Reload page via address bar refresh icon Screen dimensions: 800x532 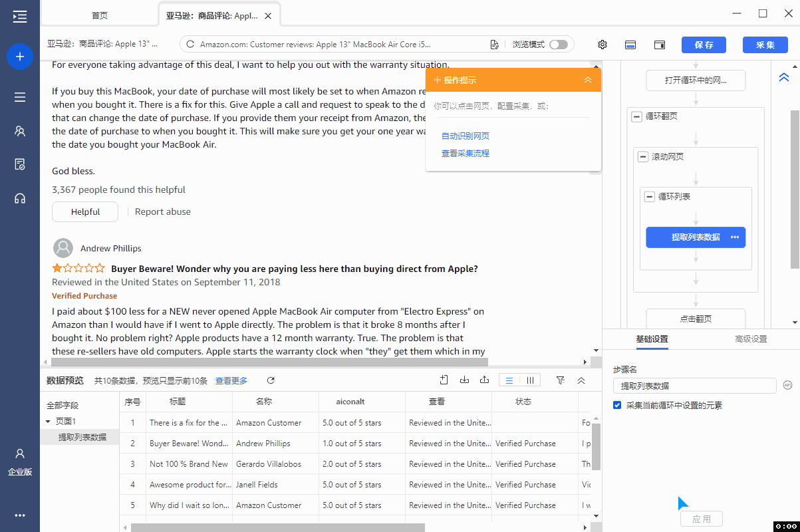point(190,45)
